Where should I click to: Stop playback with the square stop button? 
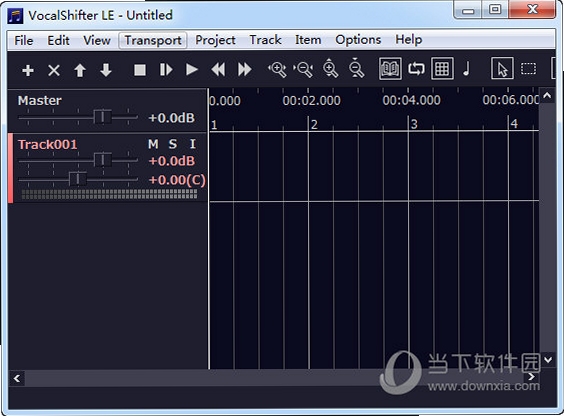(x=140, y=70)
